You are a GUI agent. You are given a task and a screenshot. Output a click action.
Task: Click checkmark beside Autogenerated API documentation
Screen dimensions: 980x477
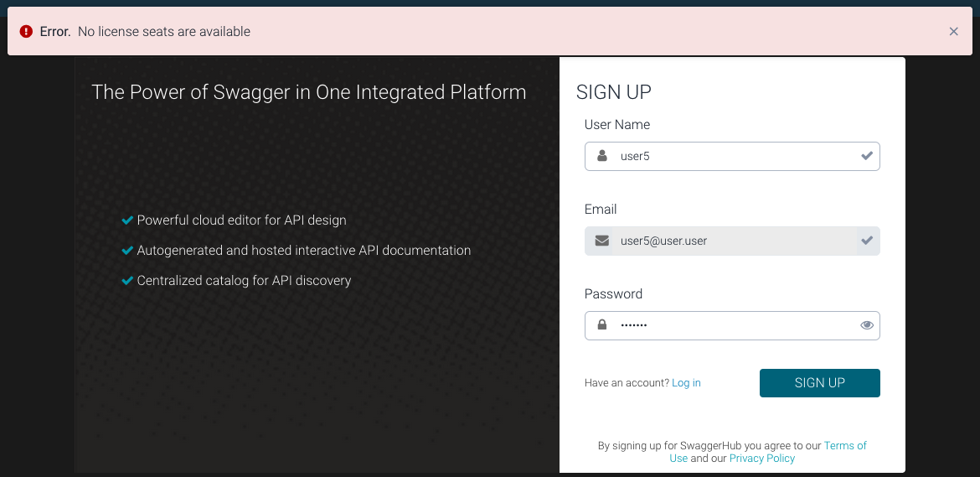click(x=127, y=251)
